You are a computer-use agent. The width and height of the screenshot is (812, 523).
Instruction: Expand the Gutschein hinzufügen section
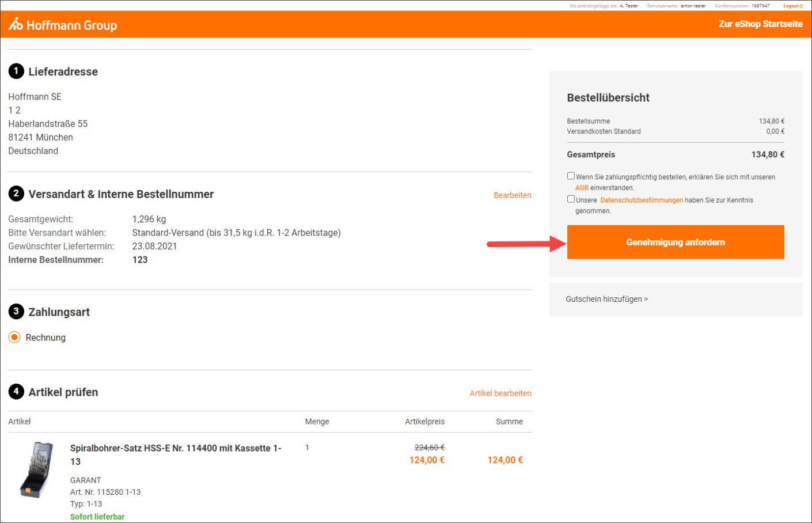coord(606,299)
